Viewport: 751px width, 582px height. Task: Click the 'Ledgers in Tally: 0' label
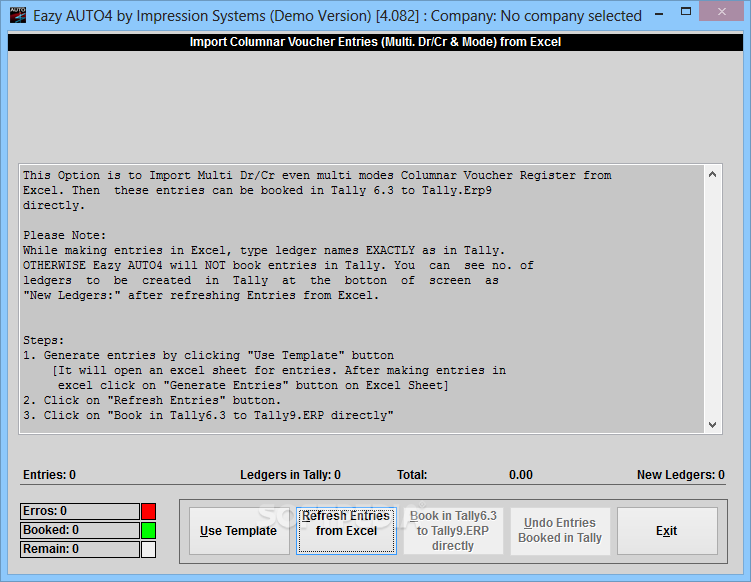click(290, 475)
